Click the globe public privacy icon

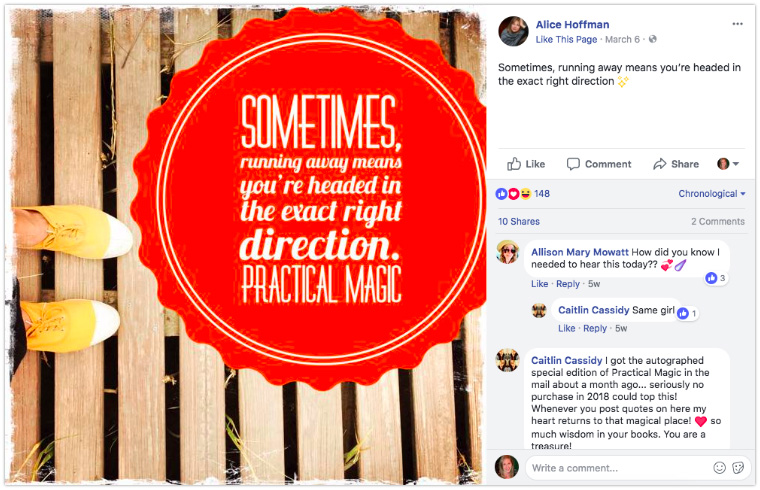click(652, 39)
